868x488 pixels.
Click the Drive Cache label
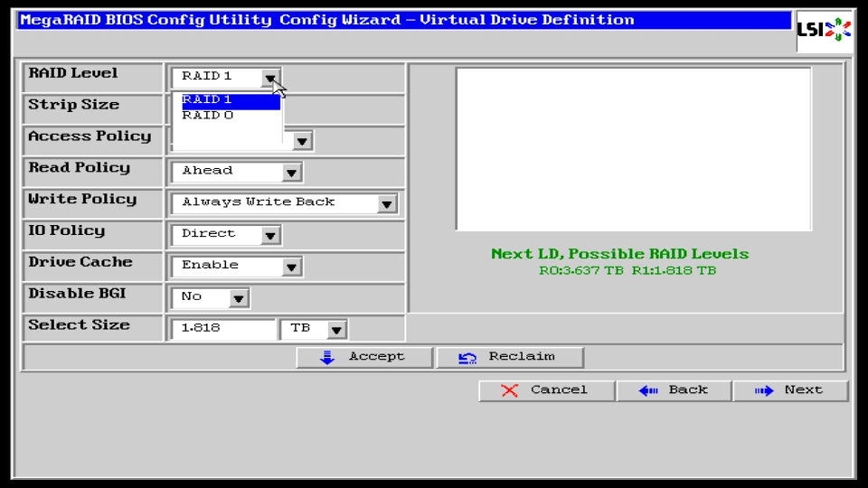(80, 262)
